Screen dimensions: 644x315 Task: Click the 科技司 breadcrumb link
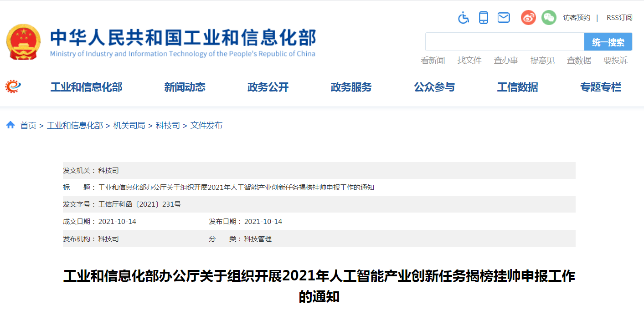(x=168, y=125)
